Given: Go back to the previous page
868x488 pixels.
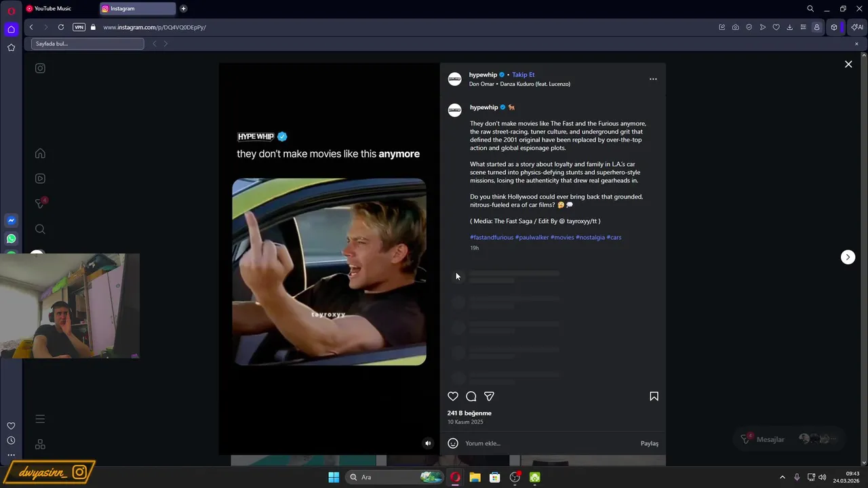Looking at the screenshot, I should pos(31,27).
